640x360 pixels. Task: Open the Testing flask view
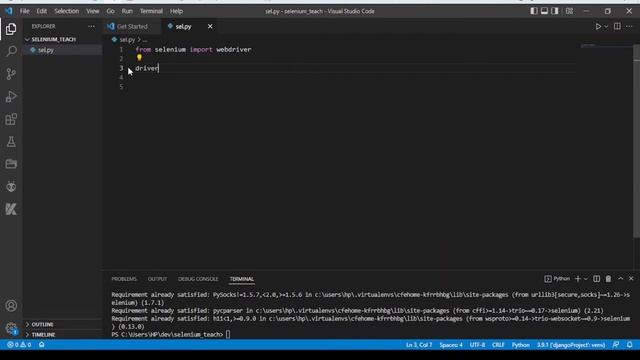point(11,142)
